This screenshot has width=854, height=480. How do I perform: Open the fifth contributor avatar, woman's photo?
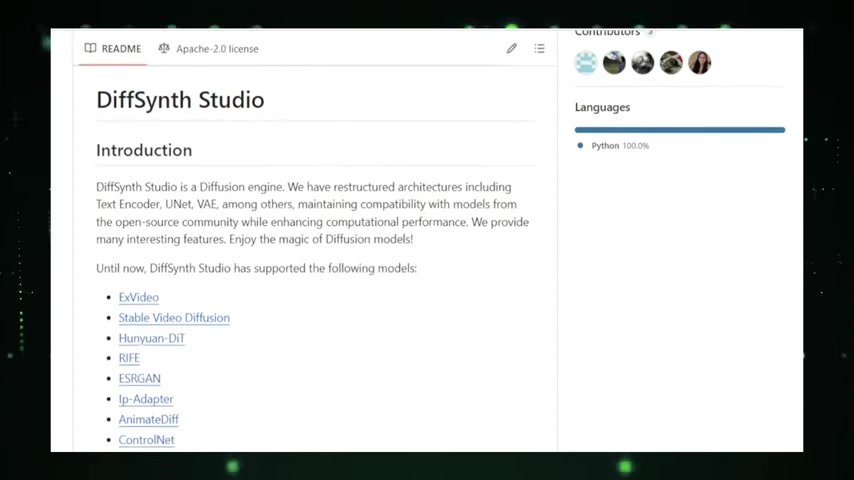click(x=699, y=63)
